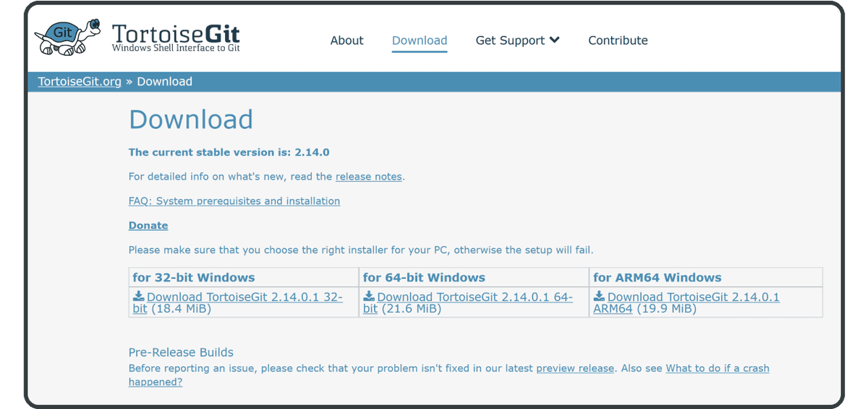The width and height of the screenshot is (868, 409).
Task: Open the About page from the navigation
Action: tap(346, 41)
